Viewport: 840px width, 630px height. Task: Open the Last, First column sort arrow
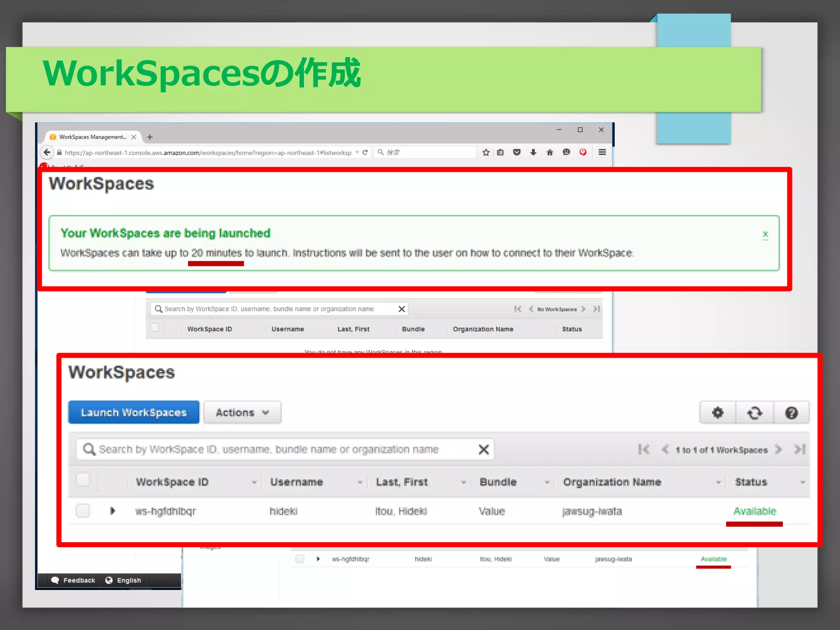coord(463,482)
